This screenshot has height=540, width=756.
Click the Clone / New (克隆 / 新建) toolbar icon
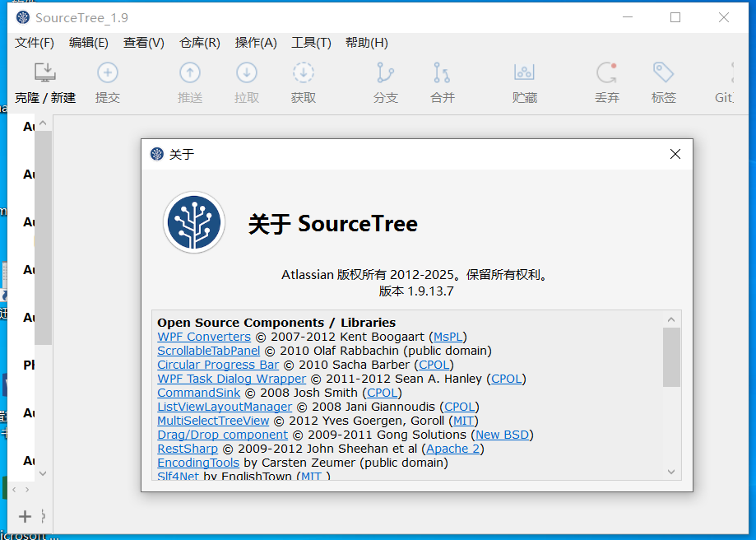[x=45, y=73]
